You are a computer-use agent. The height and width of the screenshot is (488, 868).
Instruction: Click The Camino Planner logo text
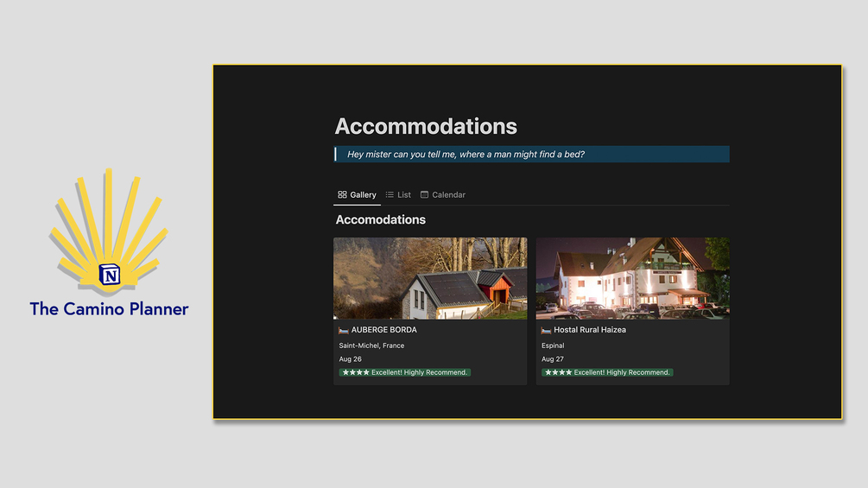click(109, 308)
